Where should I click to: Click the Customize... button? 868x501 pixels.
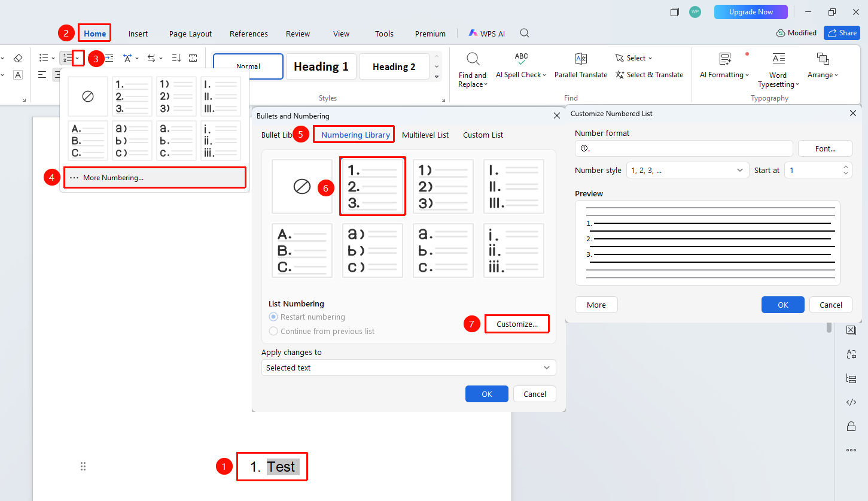pos(517,324)
